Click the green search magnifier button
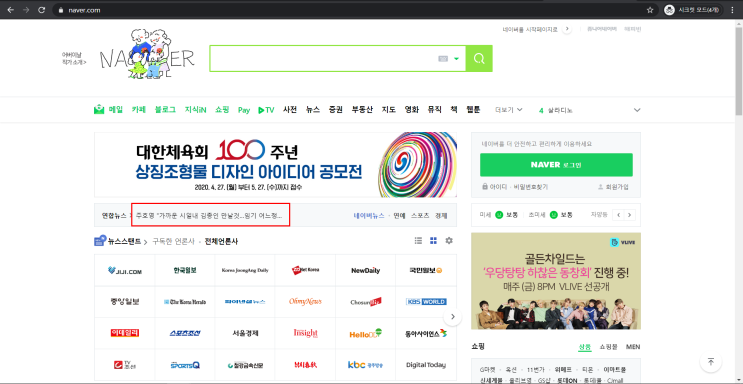743x384 pixels. point(479,59)
